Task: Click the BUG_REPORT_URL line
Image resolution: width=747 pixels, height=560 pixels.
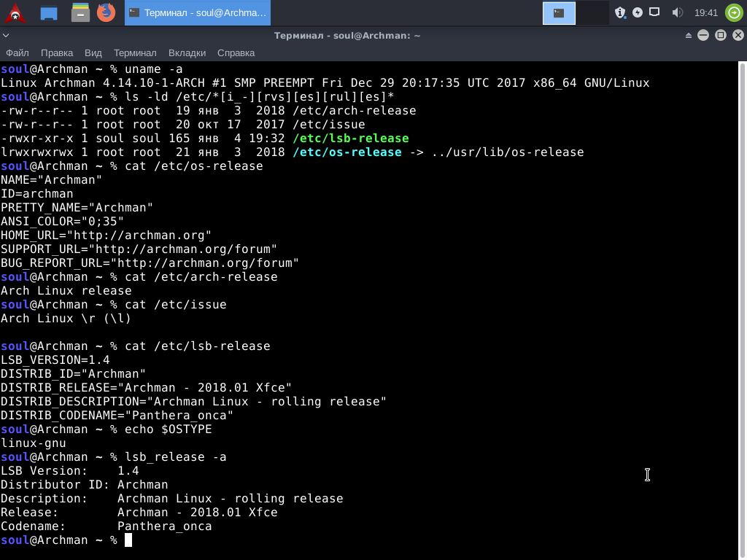Action: pos(150,262)
